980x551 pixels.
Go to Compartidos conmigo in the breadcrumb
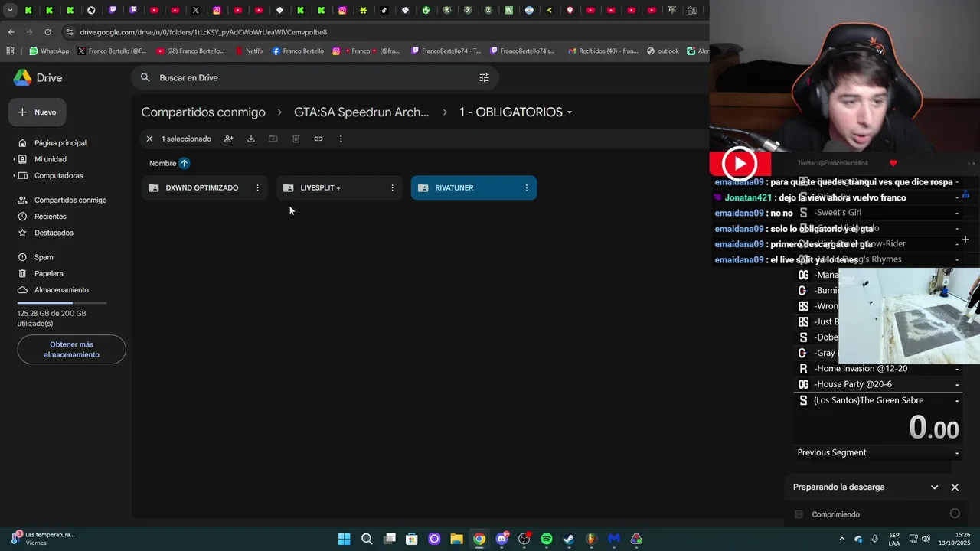coord(203,112)
